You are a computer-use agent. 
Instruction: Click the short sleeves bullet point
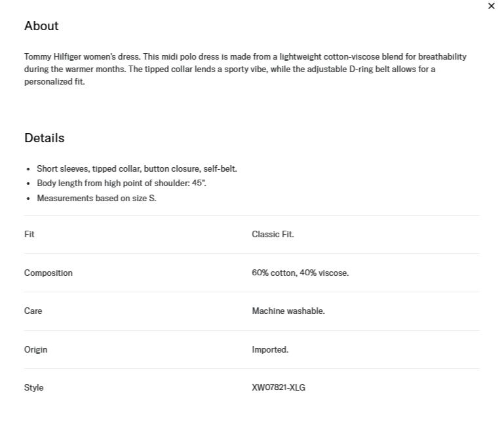point(137,169)
